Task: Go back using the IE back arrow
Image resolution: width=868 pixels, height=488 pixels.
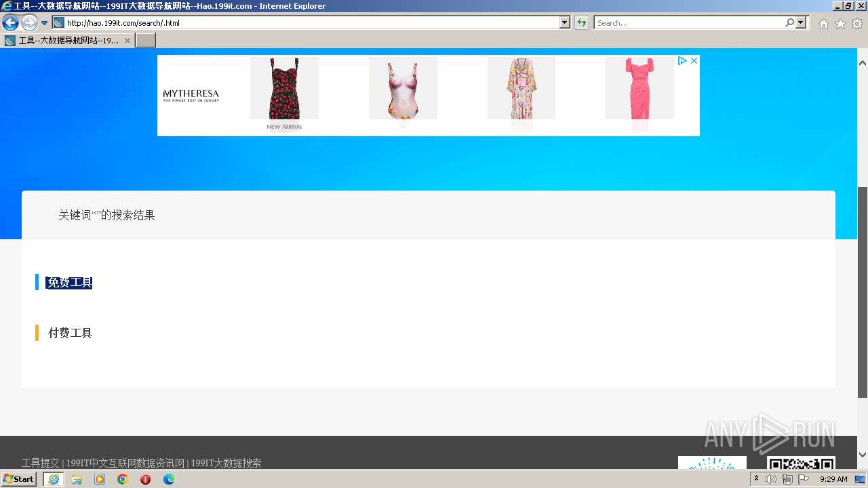Action: point(10,23)
